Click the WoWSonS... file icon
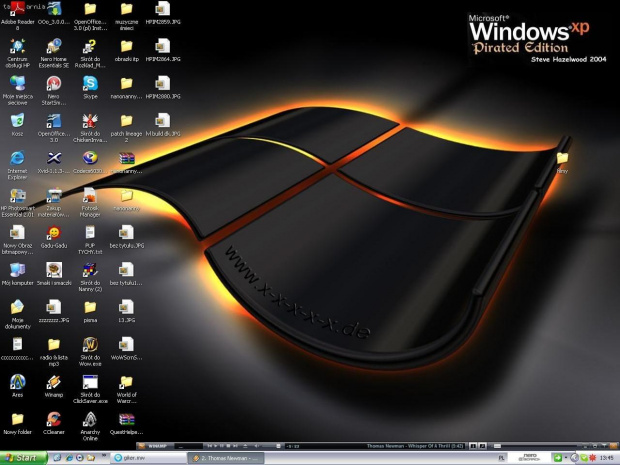The width and height of the screenshot is (620, 465). (x=127, y=348)
